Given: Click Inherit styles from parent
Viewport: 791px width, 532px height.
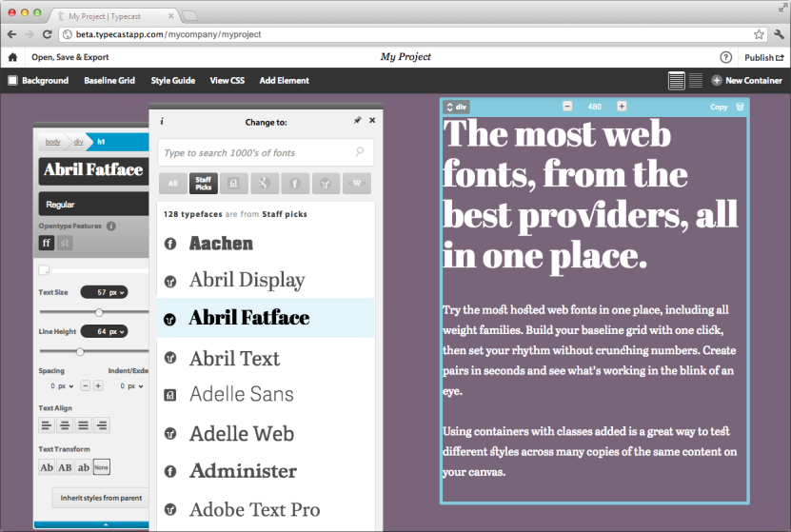Looking at the screenshot, I should tap(101, 498).
